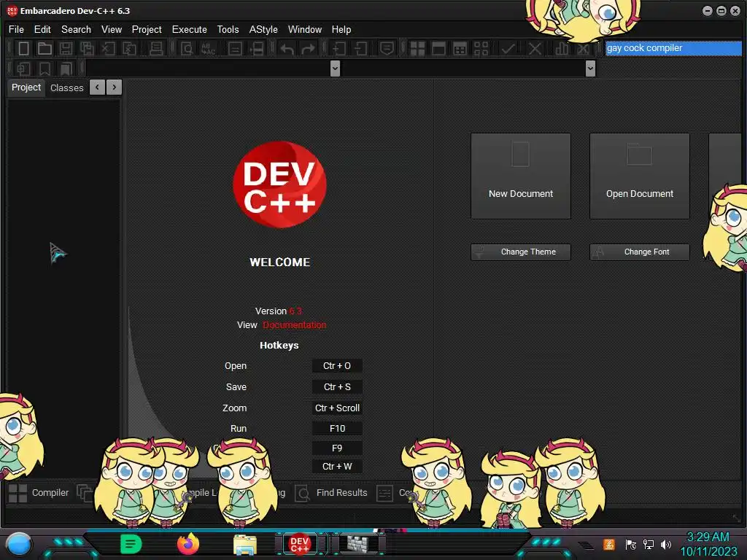Open the Edit menu
This screenshot has width=747, height=560.
[x=42, y=29]
